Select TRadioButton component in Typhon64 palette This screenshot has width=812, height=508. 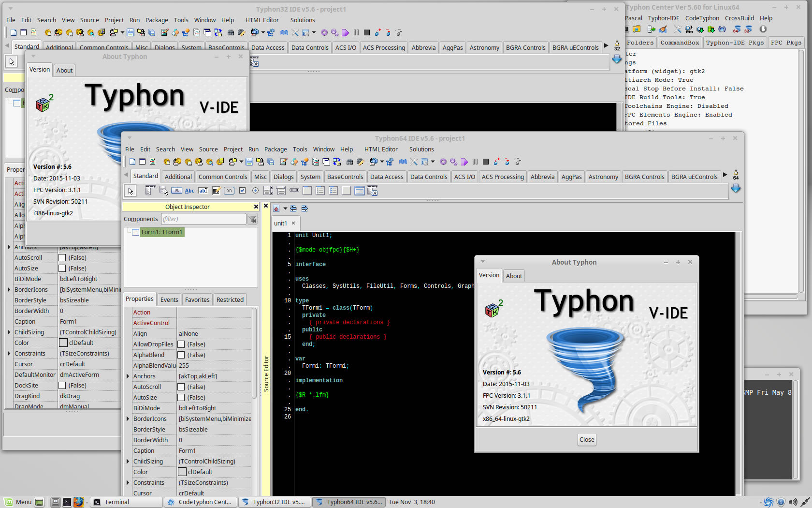pos(255,191)
